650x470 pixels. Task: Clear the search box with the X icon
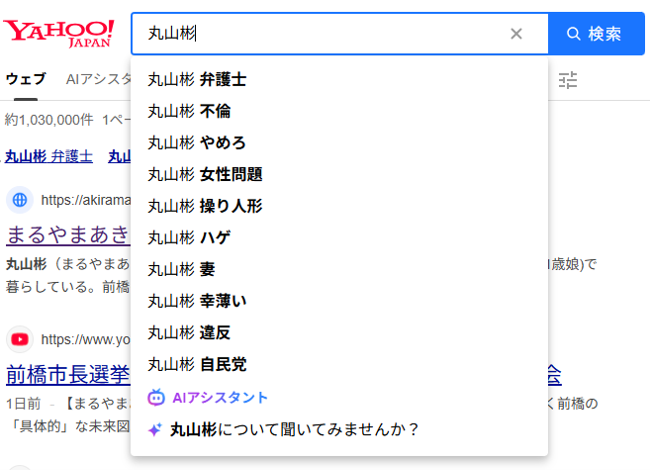coord(516,34)
